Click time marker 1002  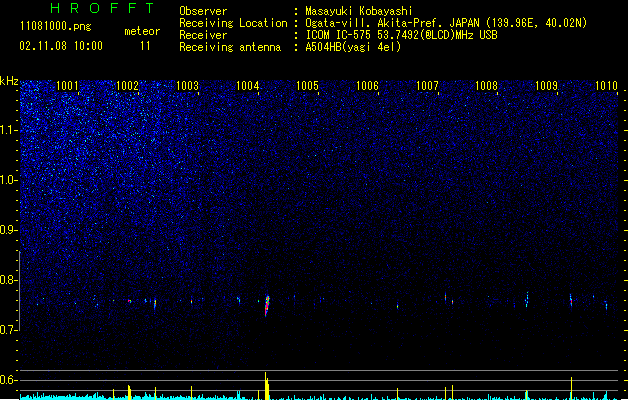click(127, 86)
